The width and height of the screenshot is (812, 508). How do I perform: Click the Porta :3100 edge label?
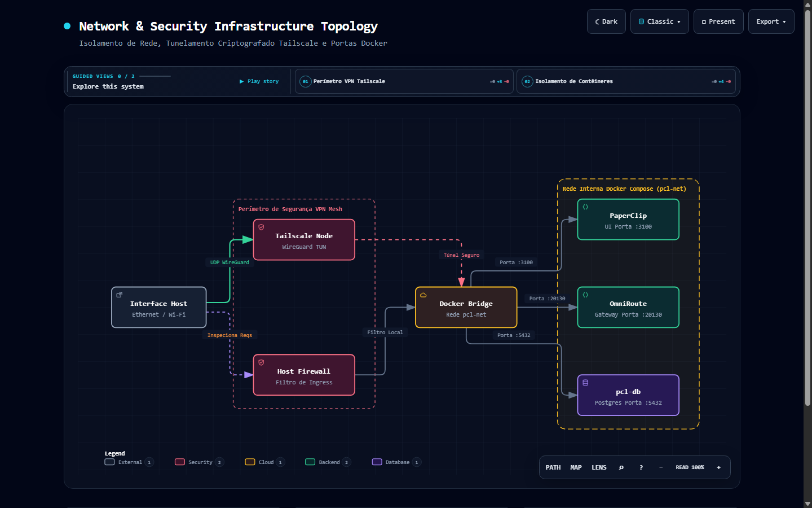coord(516,262)
